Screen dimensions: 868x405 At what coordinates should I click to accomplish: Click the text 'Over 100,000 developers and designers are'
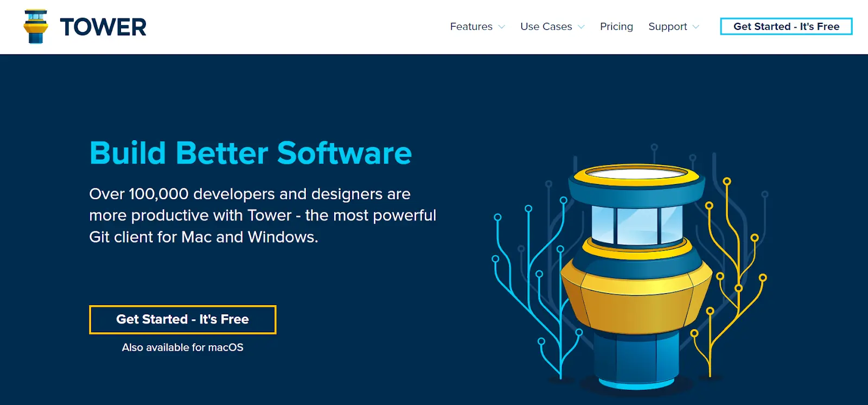(250, 194)
